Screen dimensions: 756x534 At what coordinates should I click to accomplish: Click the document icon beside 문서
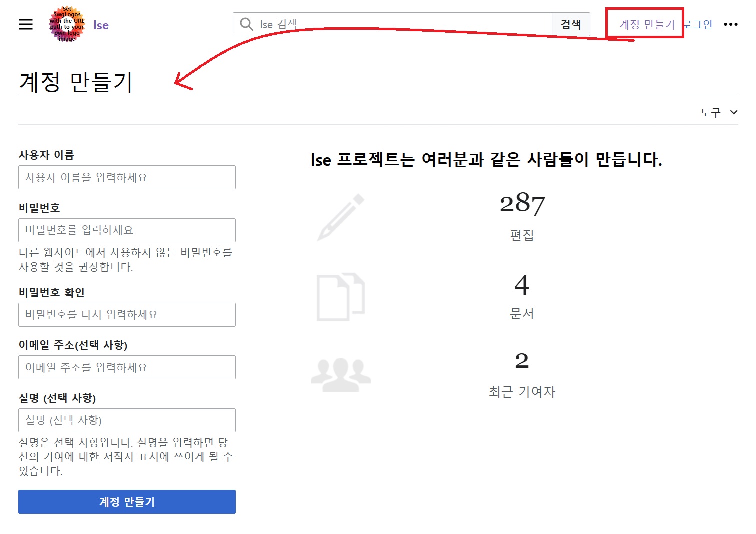click(x=341, y=297)
